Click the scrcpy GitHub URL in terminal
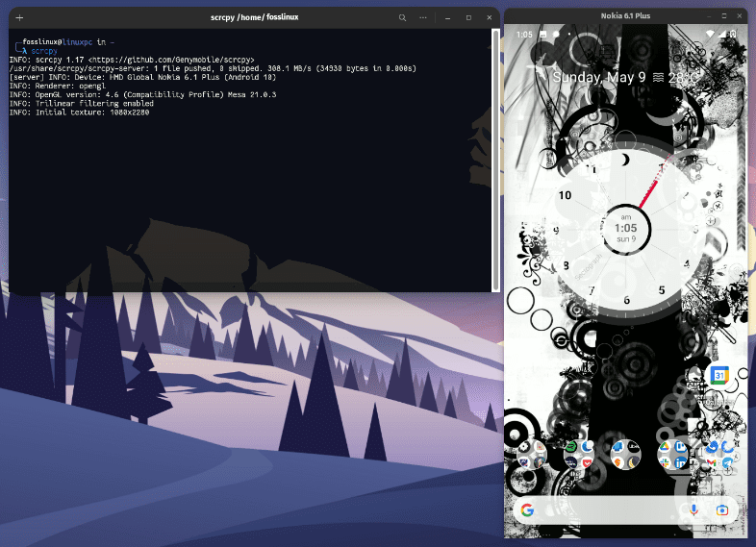Screen dimensions: 756x547 pyautogui.click(x=171, y=60)
